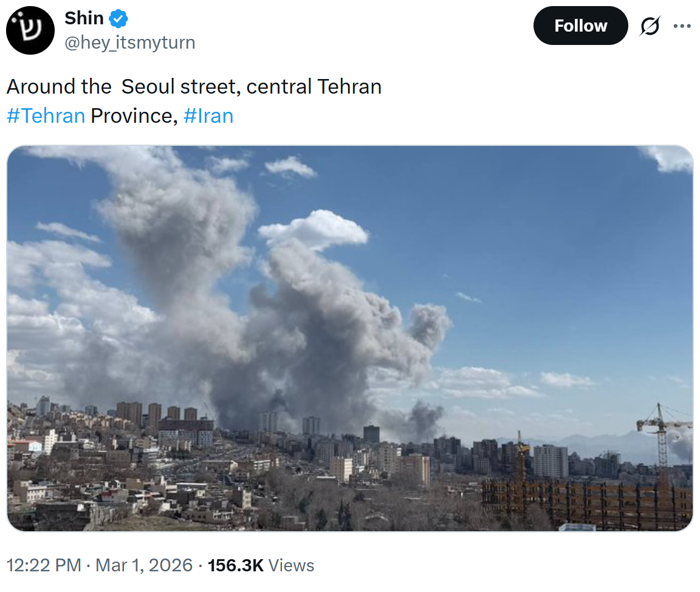
Task: Open the @hey_itsmyturn handle link
Action: click(130, 43)
